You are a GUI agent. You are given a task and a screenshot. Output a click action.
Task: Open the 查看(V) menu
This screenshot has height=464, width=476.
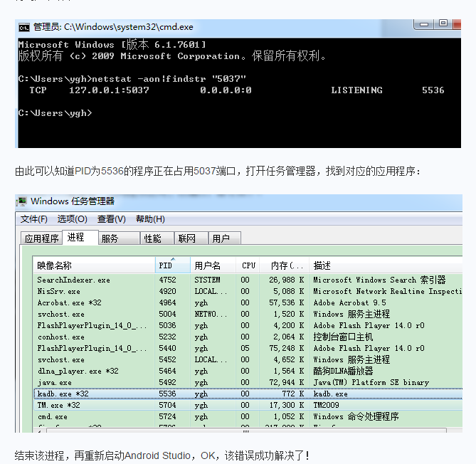pyautogui.click(x=112, y=219)
